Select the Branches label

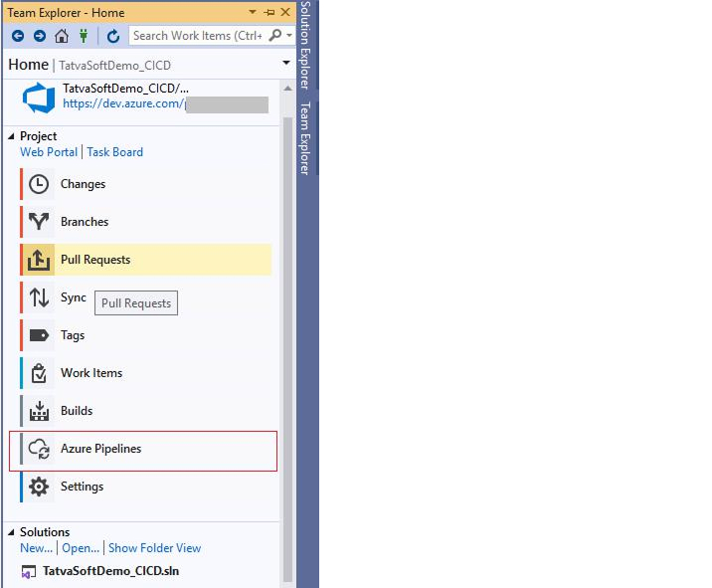coord(85,222)
